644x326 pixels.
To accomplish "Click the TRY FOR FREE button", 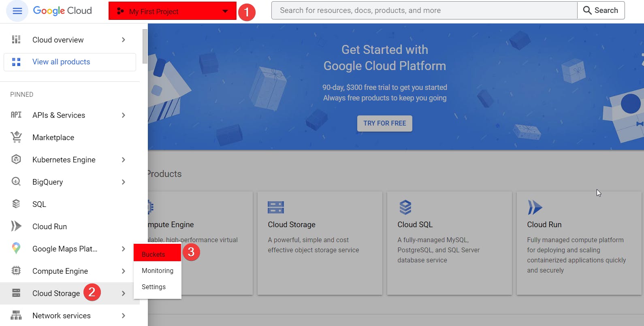I will tap(385, 124).
